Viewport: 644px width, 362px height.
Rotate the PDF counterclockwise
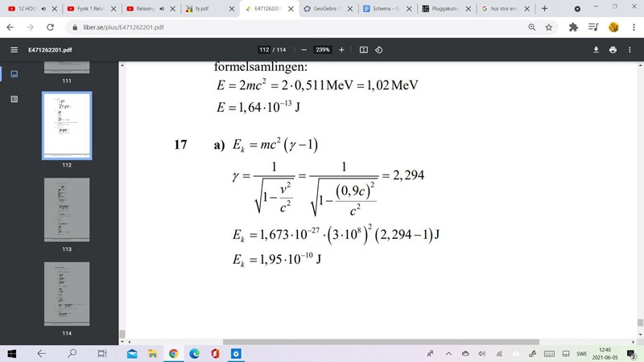378,49
